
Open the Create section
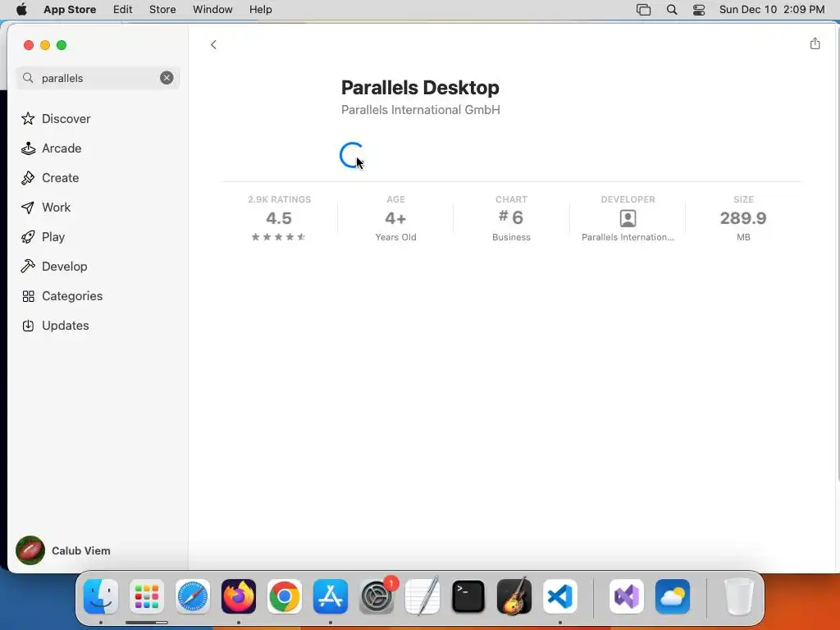(x=50, y=177)
